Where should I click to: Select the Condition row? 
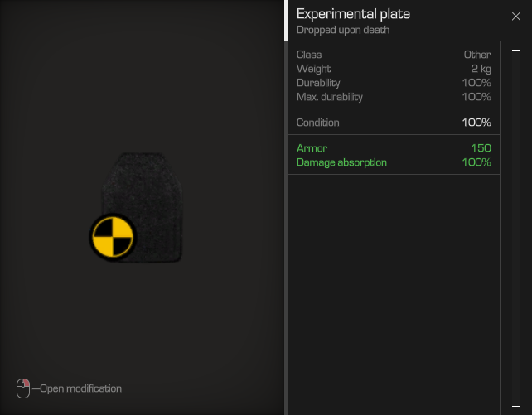click(x=394, y=123)
